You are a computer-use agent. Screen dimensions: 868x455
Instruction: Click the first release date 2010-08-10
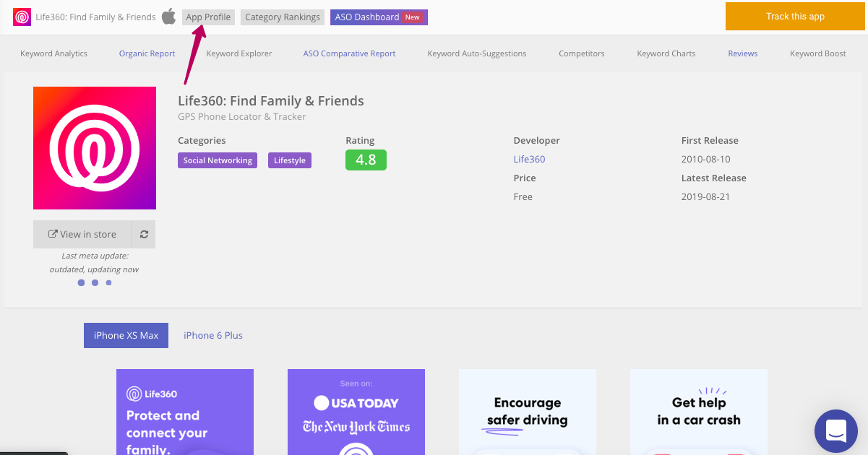pyautogui.click(x=705, y=159)
